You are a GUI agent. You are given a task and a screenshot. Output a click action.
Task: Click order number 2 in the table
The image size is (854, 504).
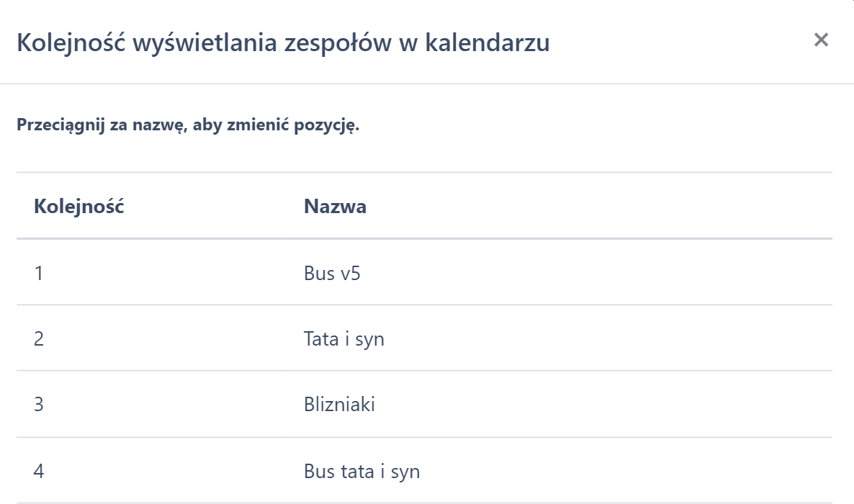(39, 338)
